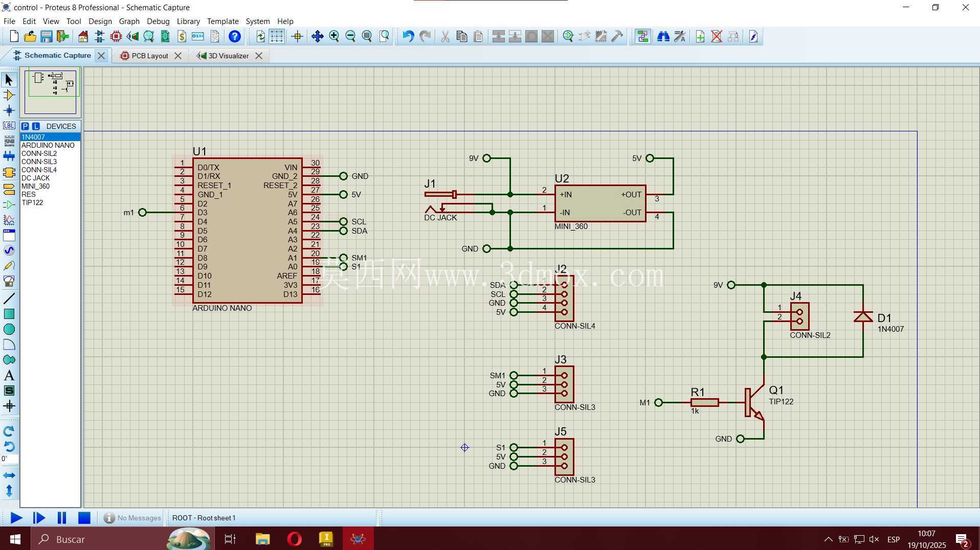Switch to the 3D Visualizer tab
The image size is (980, 550).
(228, 56)
